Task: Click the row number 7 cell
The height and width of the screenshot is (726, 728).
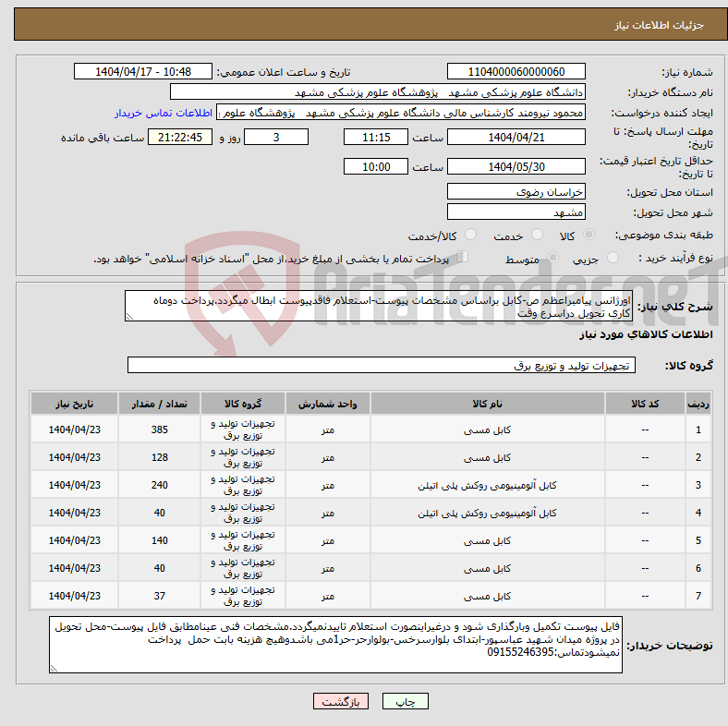Action: pos(698,596)
